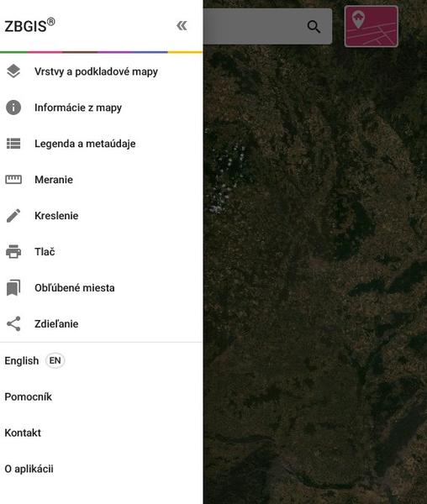Click the legend list icon
427x504 pixels.
pyautogui.click(x=13, y=144)
